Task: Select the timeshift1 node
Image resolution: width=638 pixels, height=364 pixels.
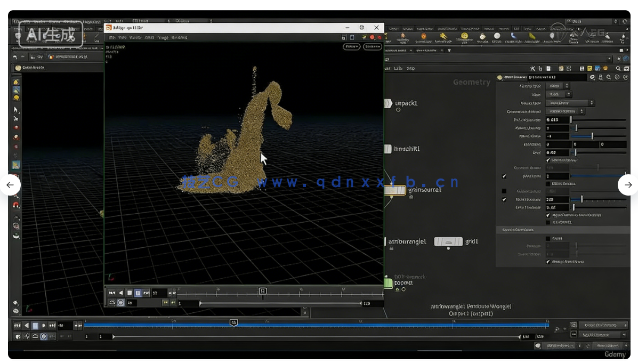Action: coord(387,149)
